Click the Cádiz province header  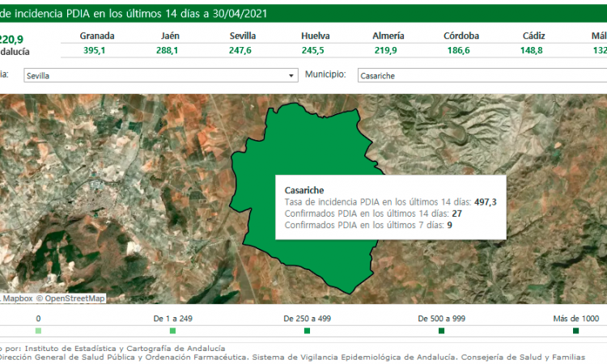point(533,36)
